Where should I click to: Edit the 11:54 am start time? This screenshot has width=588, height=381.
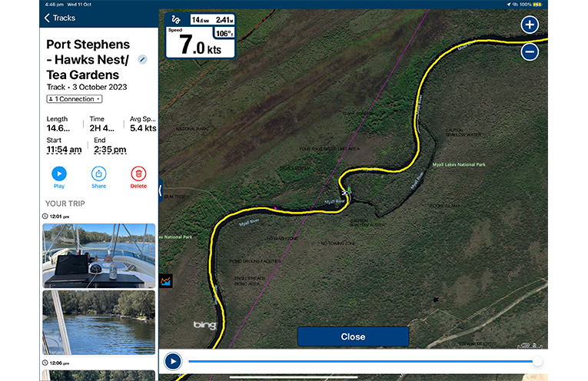coord(64,150)
